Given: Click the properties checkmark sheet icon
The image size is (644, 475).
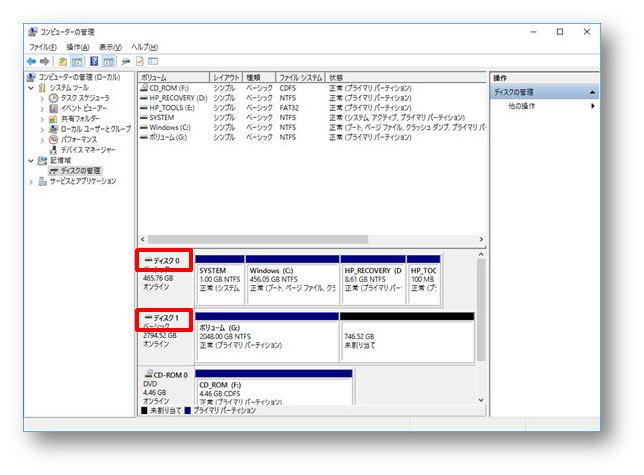Looking at the screenshot, I should pyautogui.click(x=140, y=62).
